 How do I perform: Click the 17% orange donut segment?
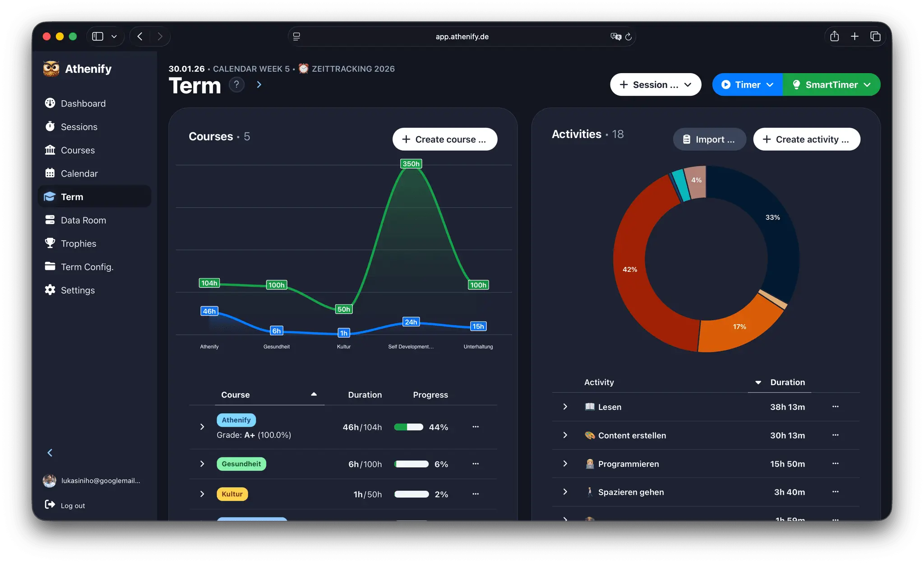(740, 327)
